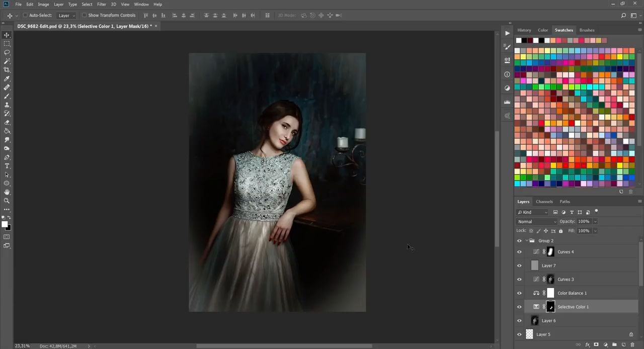Select the Lasso tool
644x349 pixels.
tap(7, 52)
